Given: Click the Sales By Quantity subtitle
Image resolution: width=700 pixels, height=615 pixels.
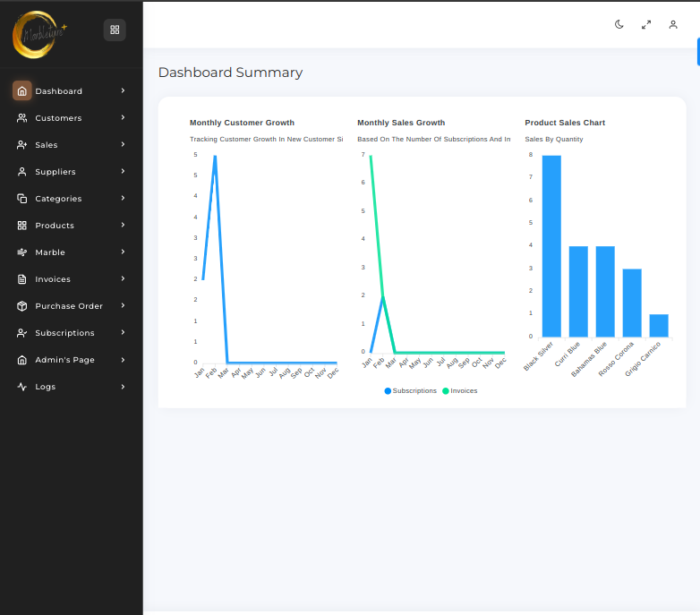Looking at the screenshot, I should coord(553,140).
